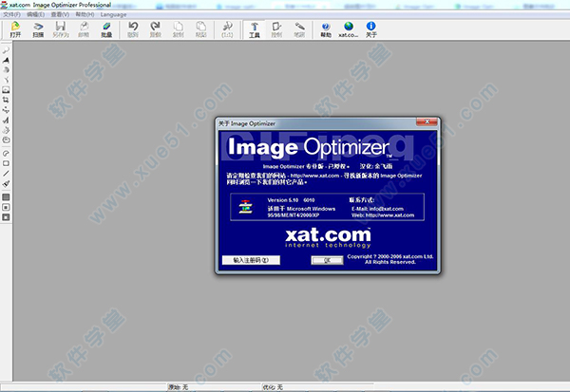
Task: Click the '优化: 无' status bar entry
Action: tap(273, 387)
